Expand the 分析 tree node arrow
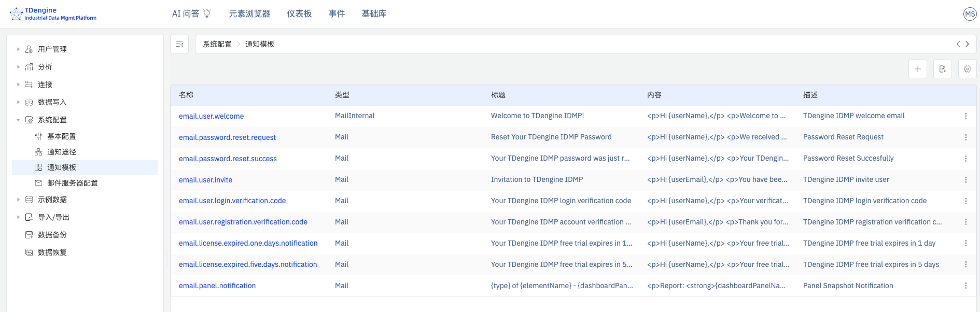This screenshot has height=312, width=980. (18, 67)
